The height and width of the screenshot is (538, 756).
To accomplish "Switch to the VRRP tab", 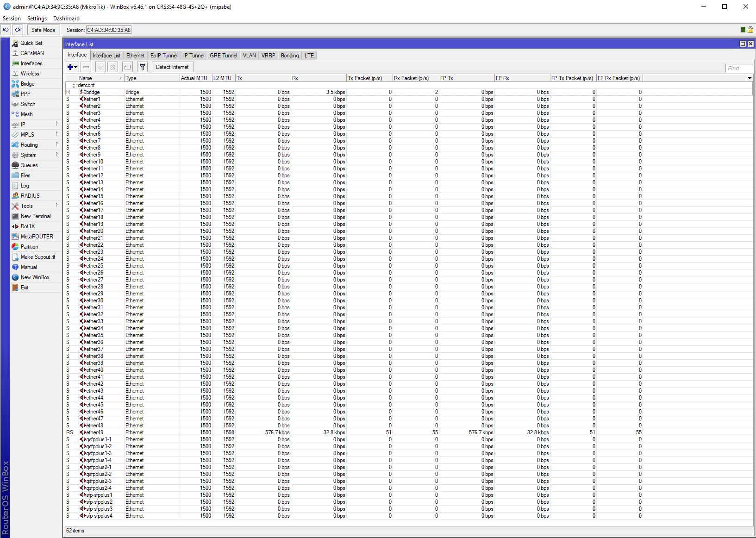I will pos(269,56).
